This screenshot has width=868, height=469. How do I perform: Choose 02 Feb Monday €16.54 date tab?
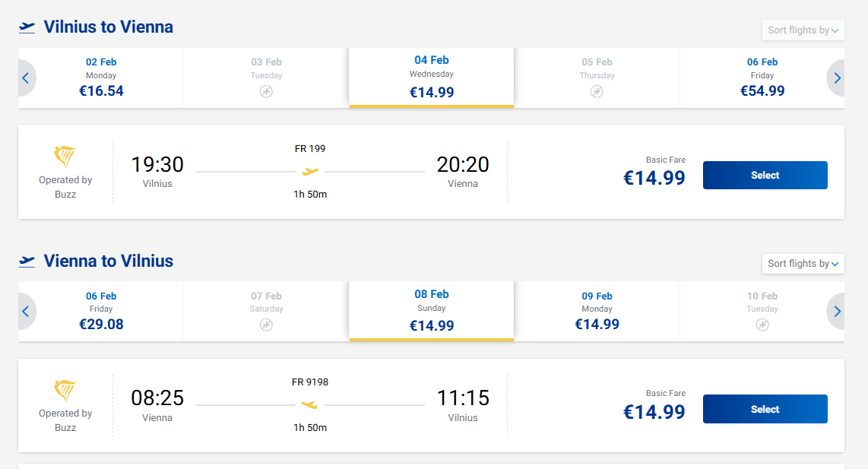[101, 78]
